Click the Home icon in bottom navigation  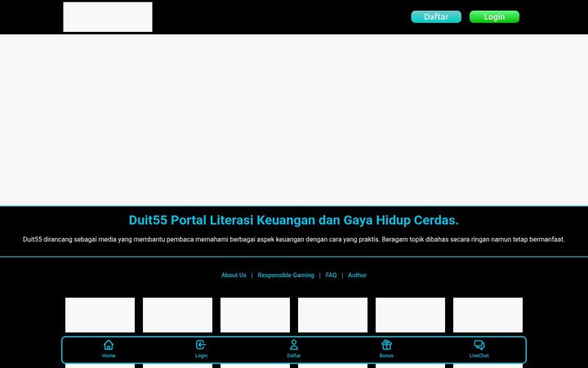point(109,345)
